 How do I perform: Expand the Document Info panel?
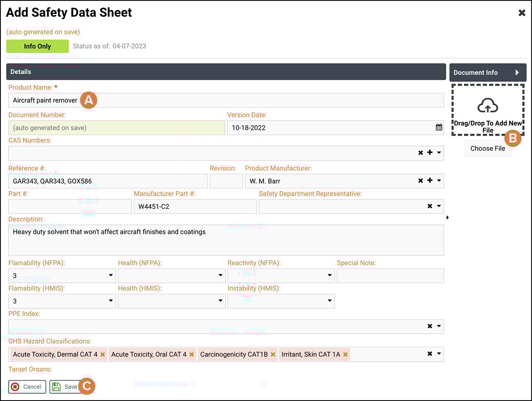coord(488,72)
